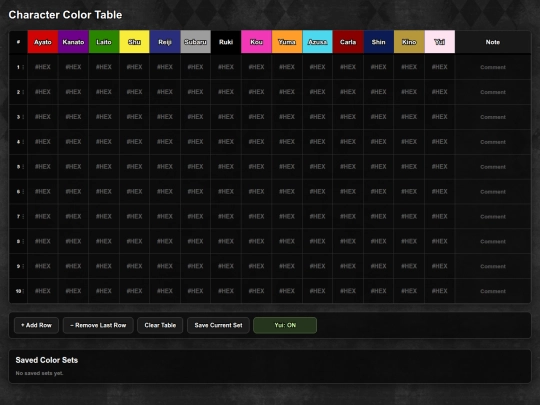This screenshot has height=405, width=540.
Task: Click the row 4 drag handle dots
Action: click(x=23, y=142)
